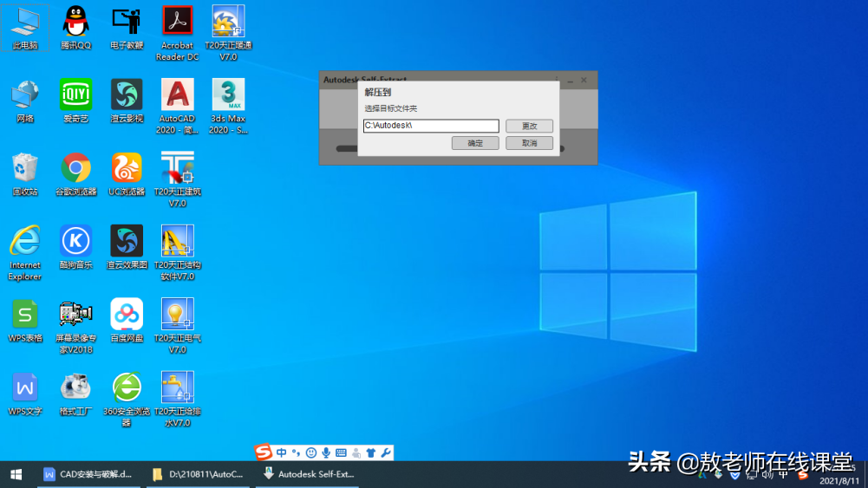Open the Windows Start menu
The height and width of the screenshot is (488, 868).
(16, 474)
